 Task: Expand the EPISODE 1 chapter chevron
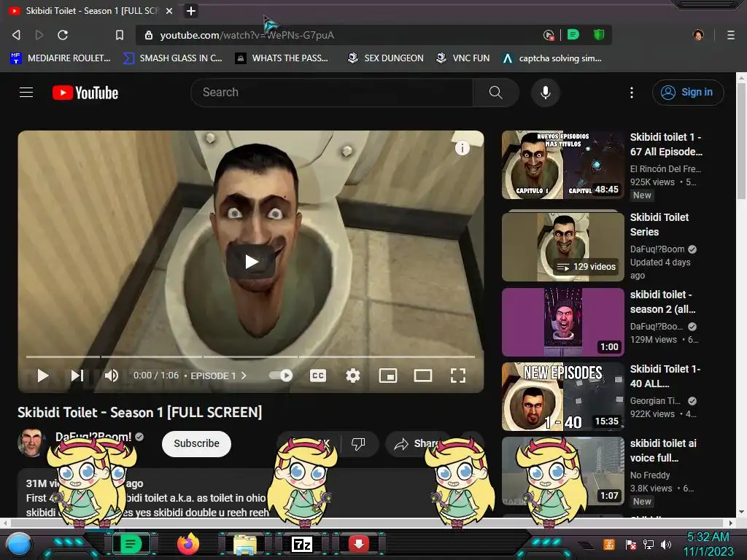244,376
